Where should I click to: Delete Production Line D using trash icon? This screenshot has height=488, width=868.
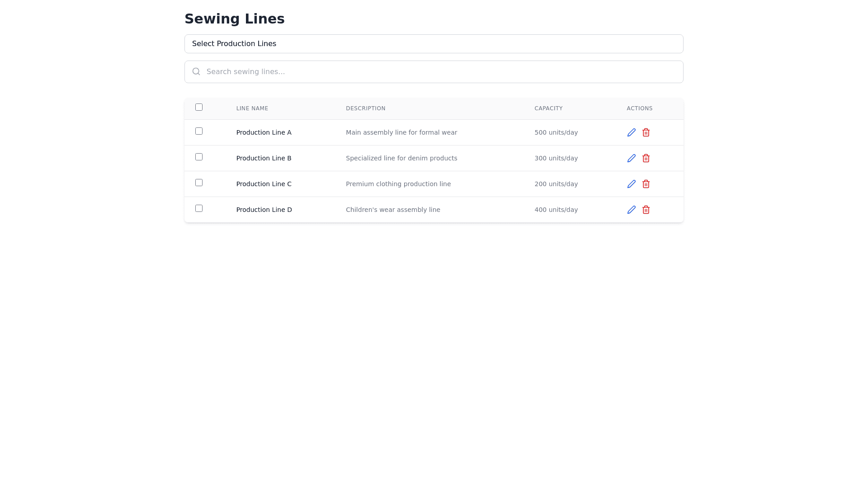click(646, 210)
